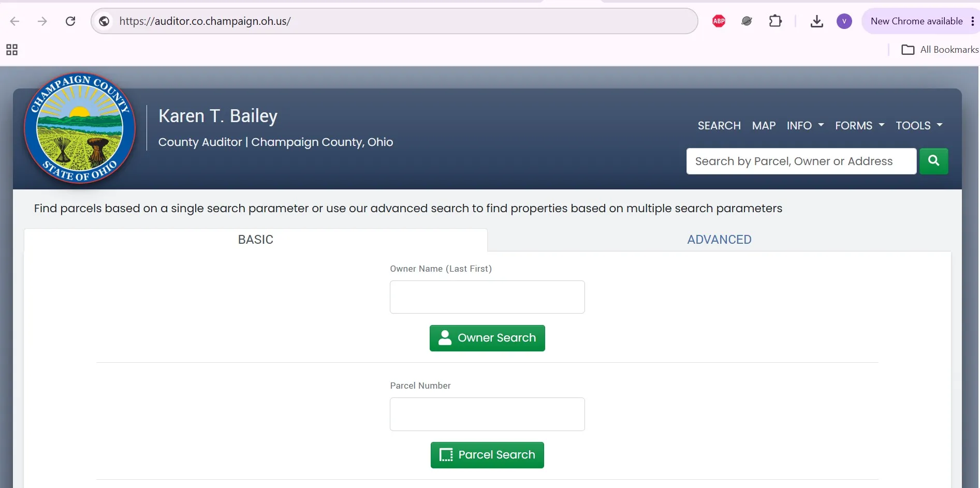View site information globe icon
The width and height of the screenshot is (980, 488).
pyautogui.click(x=104, y=21)
